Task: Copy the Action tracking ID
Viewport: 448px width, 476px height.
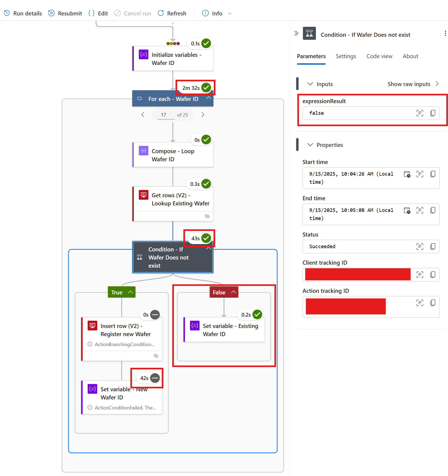Action: 433,303
